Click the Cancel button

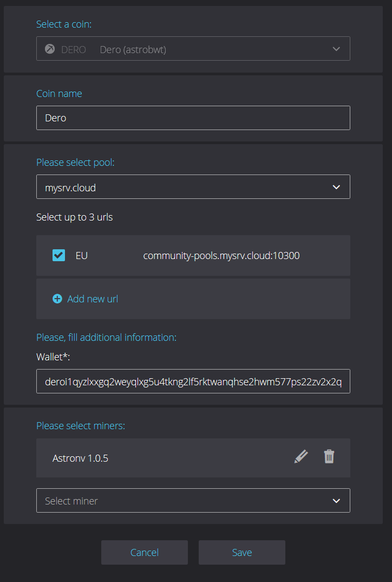coord(144,552)
